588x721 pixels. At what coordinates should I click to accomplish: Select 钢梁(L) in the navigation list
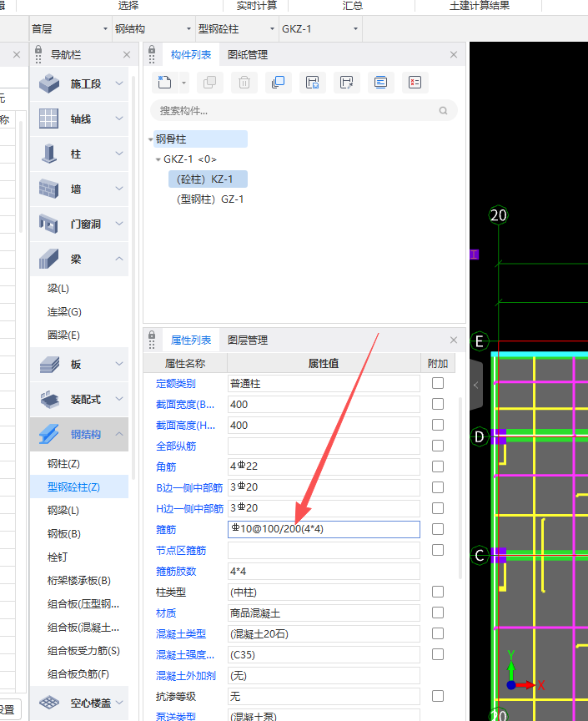pos(63,511)
